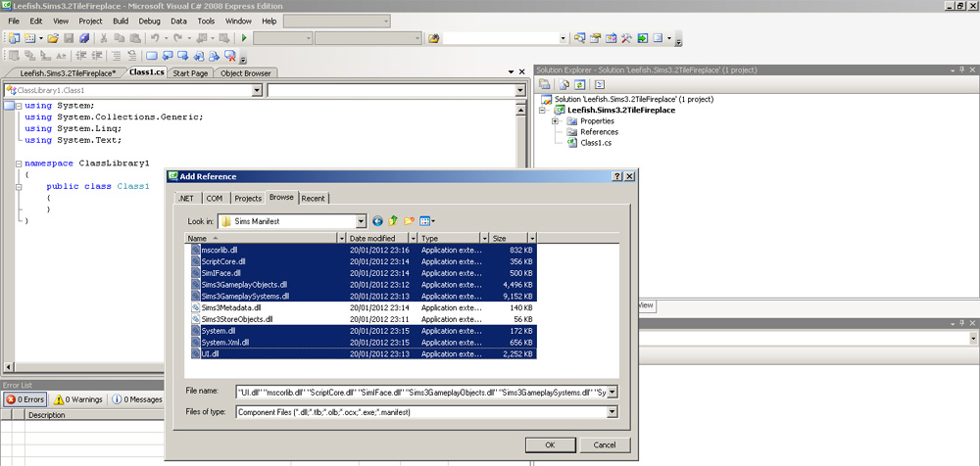Expand the Properties node in Solution Explorer
Image resolution: width=980 pixels, height=466 pixels.
pos(555,121)
